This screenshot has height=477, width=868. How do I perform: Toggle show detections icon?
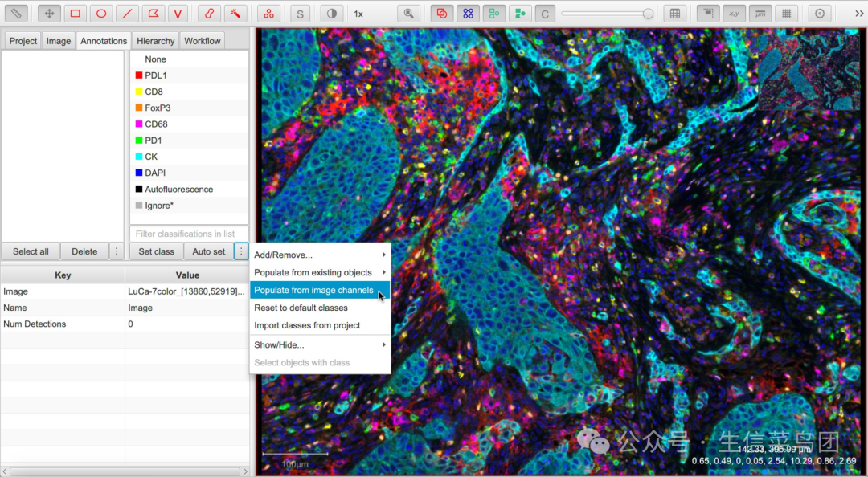tap(493, 14)
